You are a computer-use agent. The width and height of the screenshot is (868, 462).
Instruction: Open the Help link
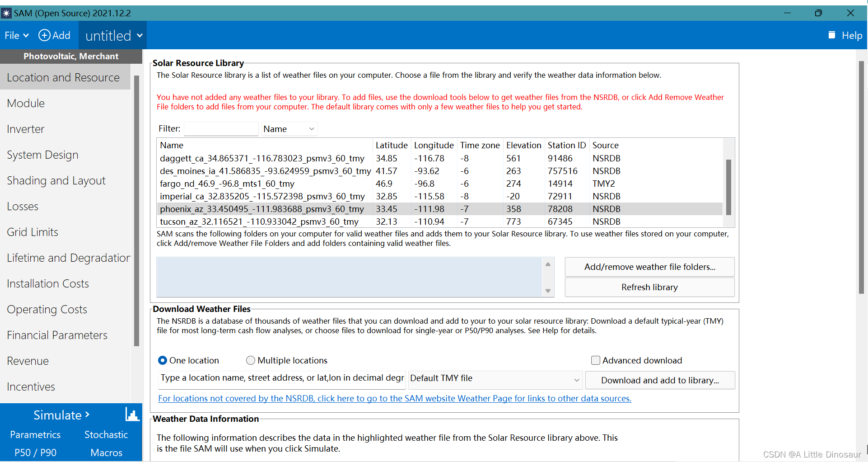point(852,35)
